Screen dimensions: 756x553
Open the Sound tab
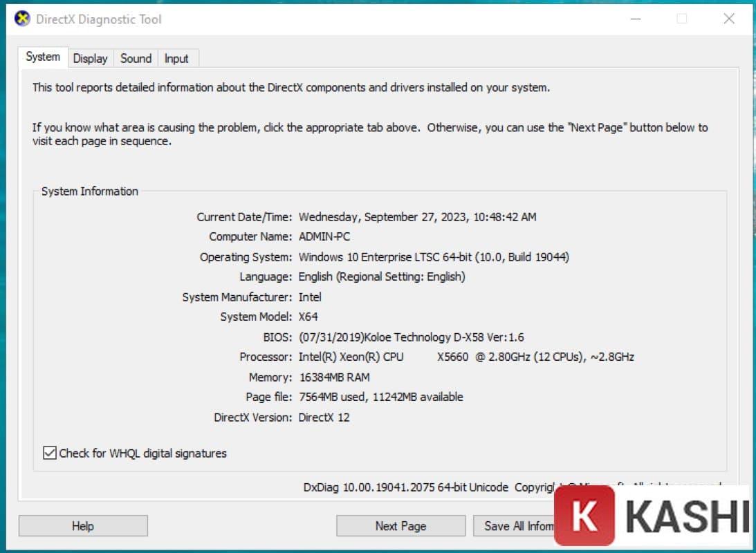[x=136, y=58]
